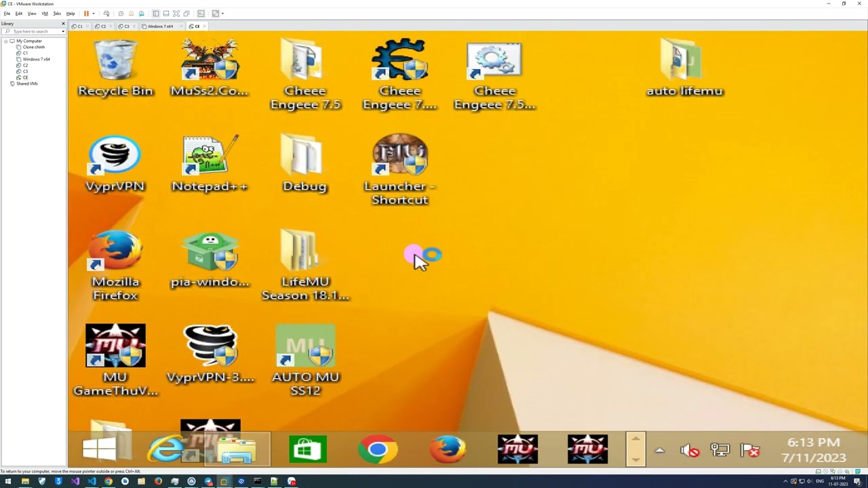
Task: Select the LifeMU Season 18.1... folder
Action: click(305, 266)
